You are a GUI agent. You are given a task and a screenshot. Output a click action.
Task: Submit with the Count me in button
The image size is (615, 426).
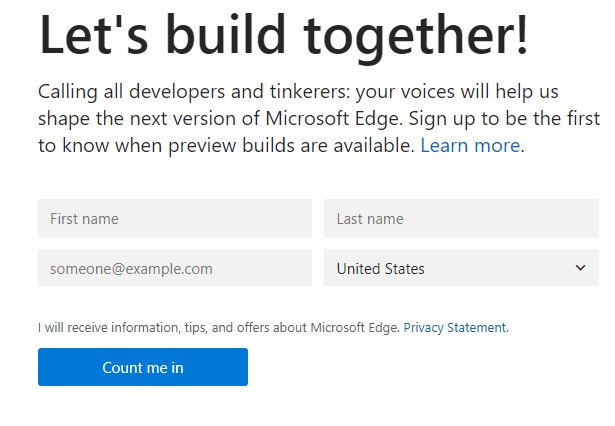[x=143, y=367]
